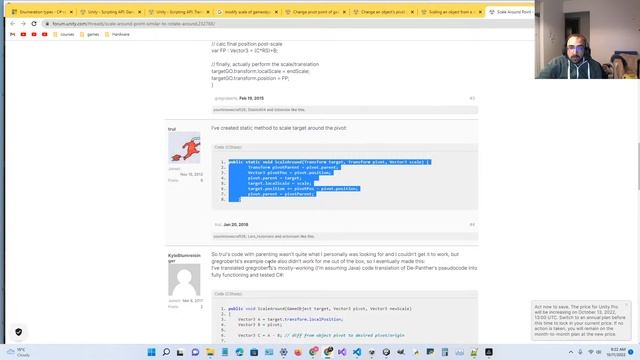Click the code line 'pivot.parent = target;'
The image size is (640, 360).
click(x=274, y=178)
